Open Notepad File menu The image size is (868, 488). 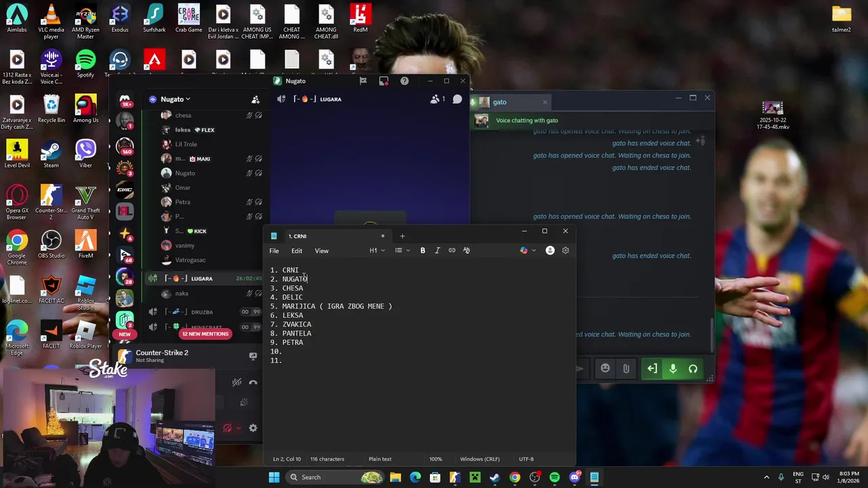[274, 251]
